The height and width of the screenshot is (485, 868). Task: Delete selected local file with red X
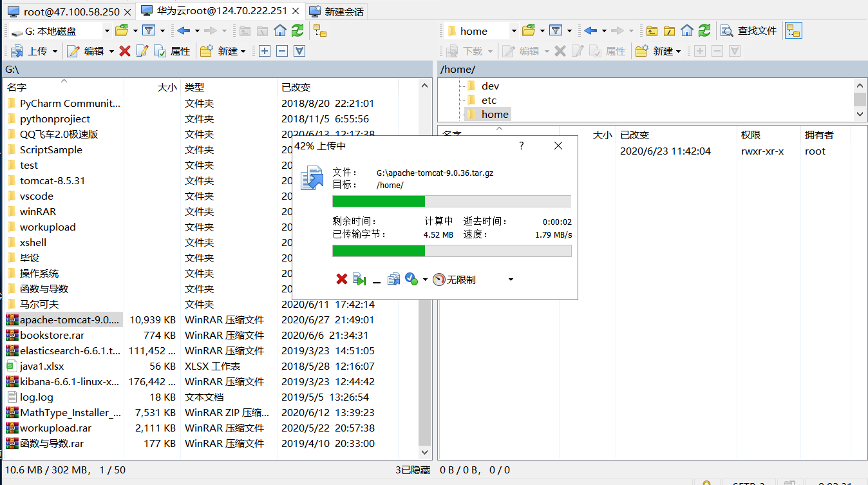[x=125, y=51]
